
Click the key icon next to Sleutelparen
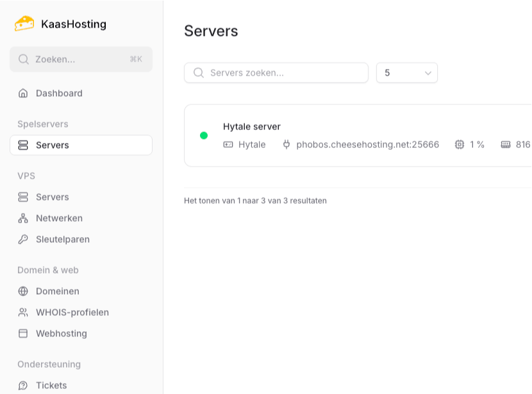(x=23, y=239)
